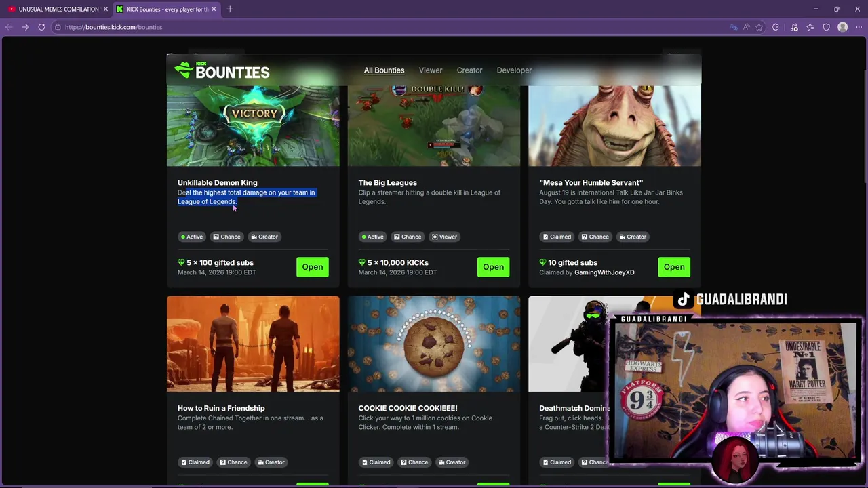Open a new browser tab with plus icon
Screen dimensions: 868x488
tap(230, 9)
